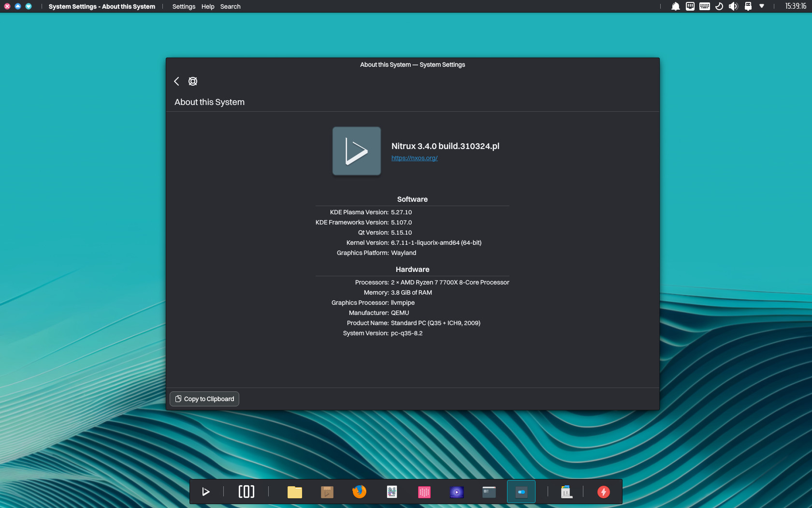Click the Nitrux 3.4.0 build.310324.pl title
The height and width of the screenshot is (508, 812).
(445, 146)
